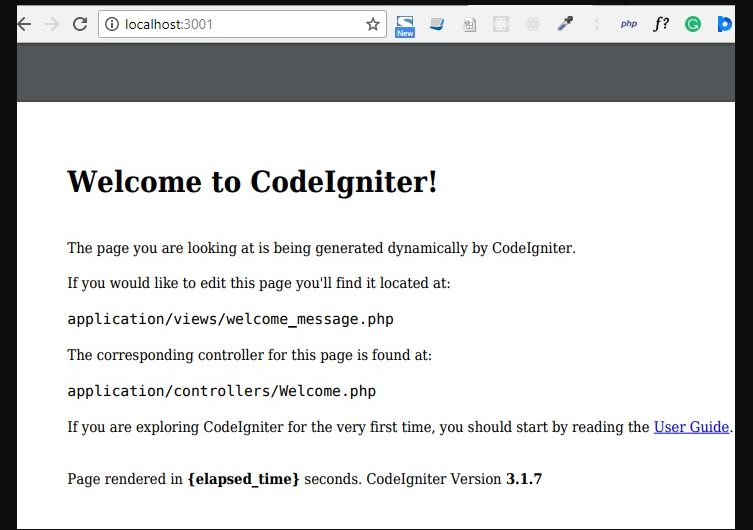
Task: Click the {elapsed_time} placeholder text
Action: pyautogui.click(x=243, y=479)
